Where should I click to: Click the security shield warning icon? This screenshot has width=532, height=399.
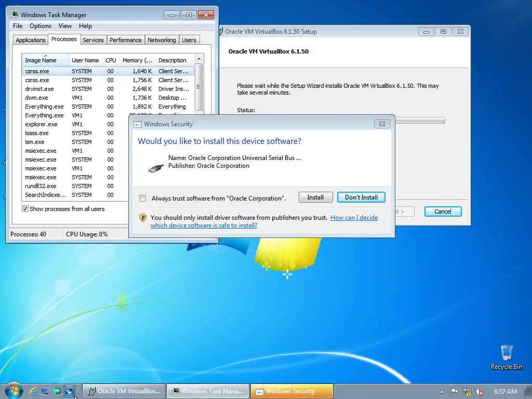(143, 218)
